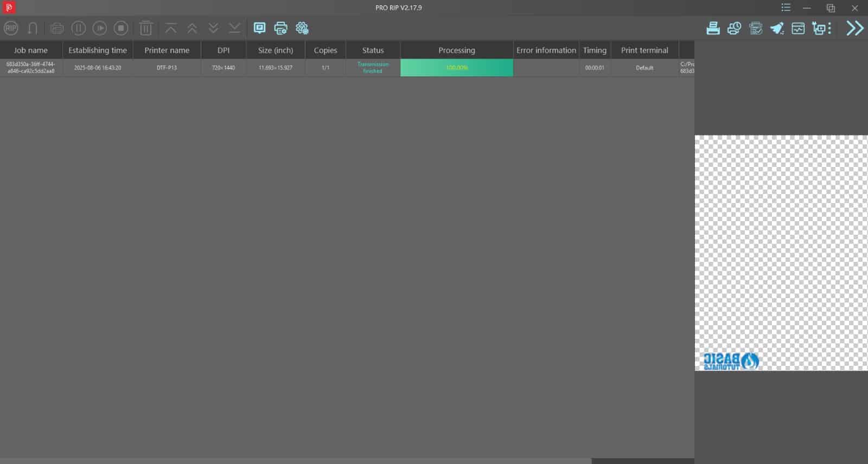Open the completed task list icon
Screen dimensions: 868x464
(756, 28)
